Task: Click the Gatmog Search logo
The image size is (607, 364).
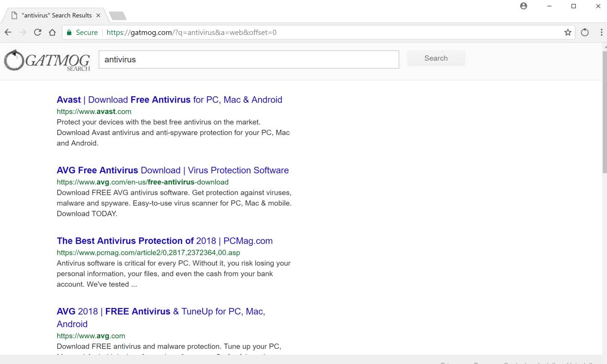Action: click(x=47, y=61)
